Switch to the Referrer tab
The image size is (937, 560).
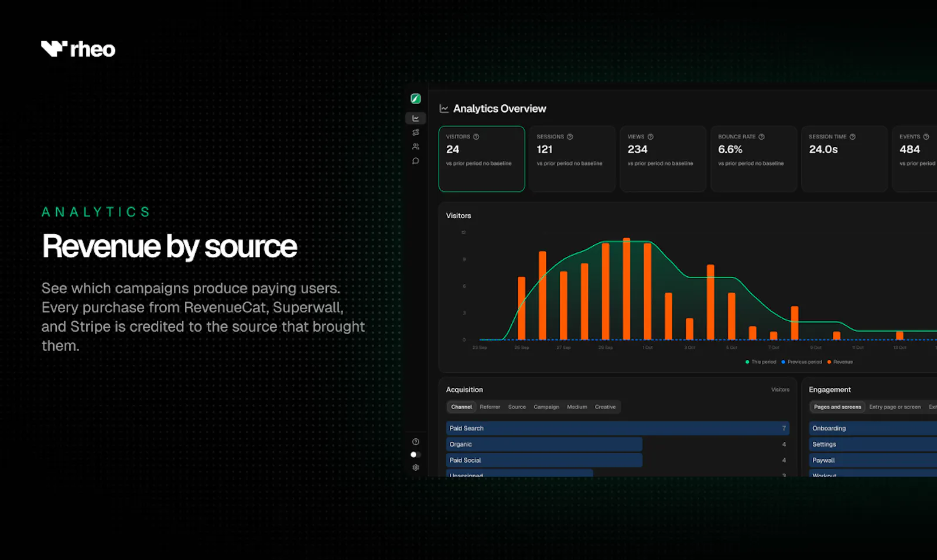490,407
